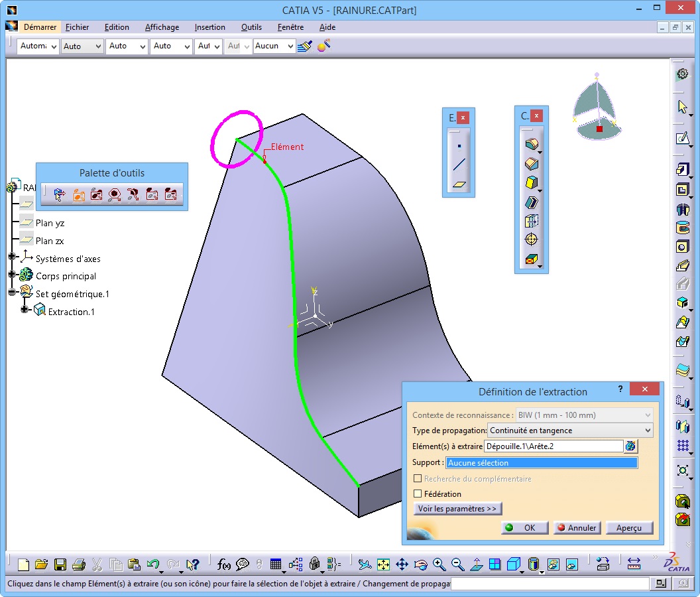
Task: Click first icon in Palette d'outils
Action: pos(60,195)
